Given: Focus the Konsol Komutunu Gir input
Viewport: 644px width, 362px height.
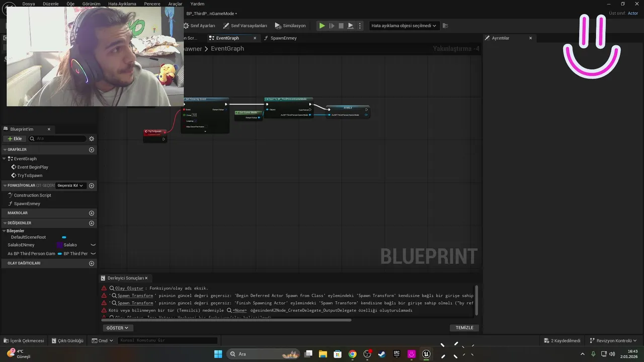Looking at the screenshot, I should (168, 341).
